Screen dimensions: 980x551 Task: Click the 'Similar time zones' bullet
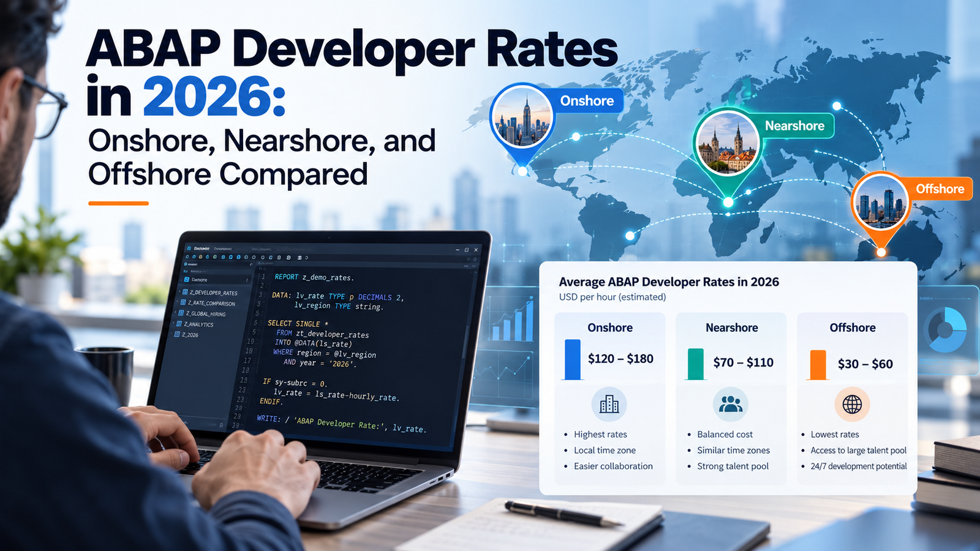point(733,450)
